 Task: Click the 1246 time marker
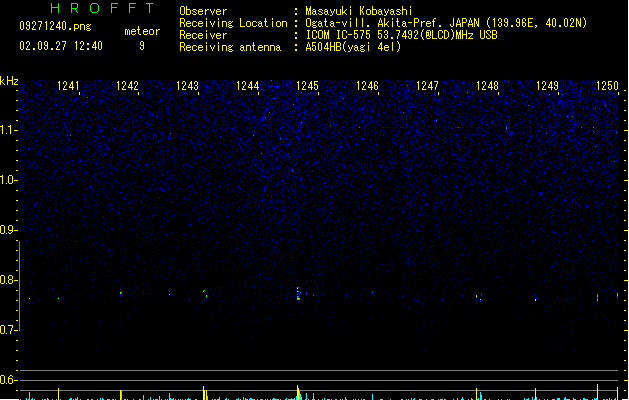click(367, 86)
